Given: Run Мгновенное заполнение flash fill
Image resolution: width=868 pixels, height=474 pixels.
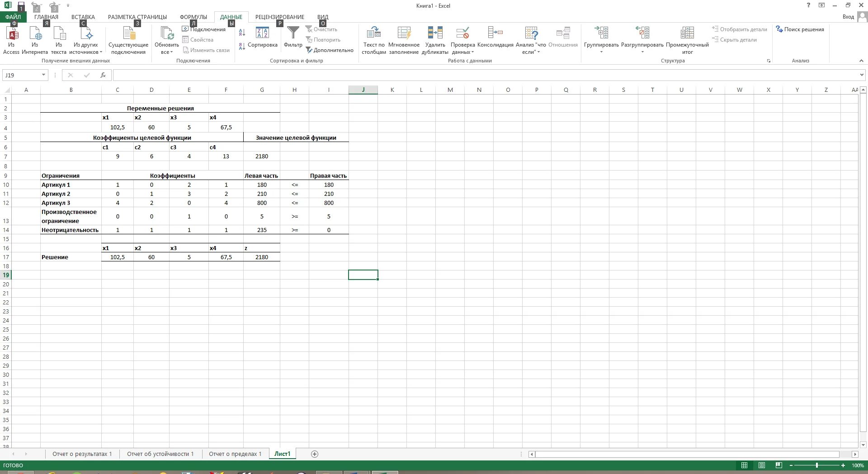Looking at the screenshot, I should 404,40.
